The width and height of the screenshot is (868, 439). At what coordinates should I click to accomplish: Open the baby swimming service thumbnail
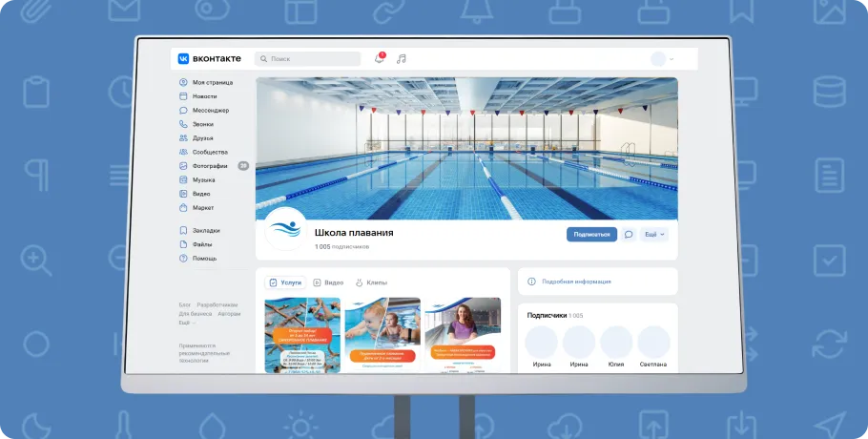click(x=382, y=335)
